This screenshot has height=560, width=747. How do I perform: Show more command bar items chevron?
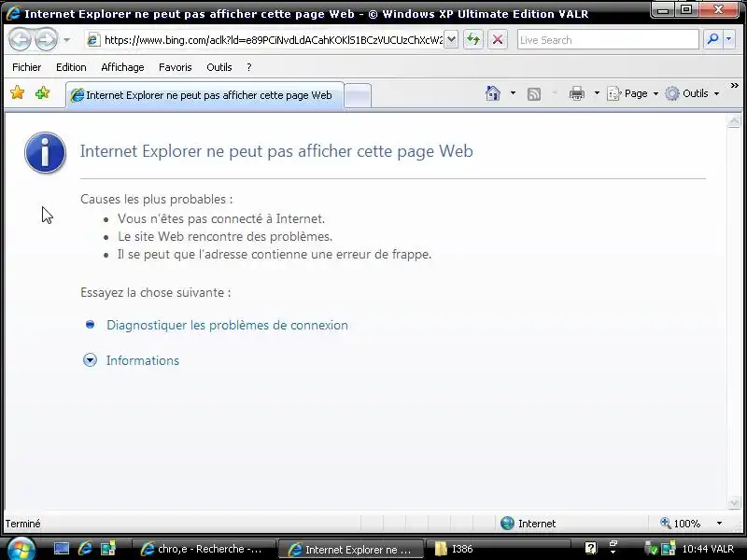coord(735,86)
